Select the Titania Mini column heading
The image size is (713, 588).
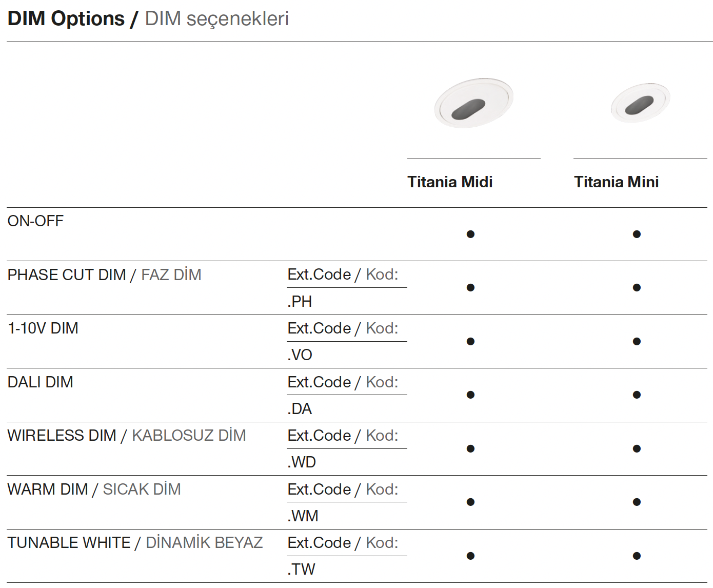(616, 182)
